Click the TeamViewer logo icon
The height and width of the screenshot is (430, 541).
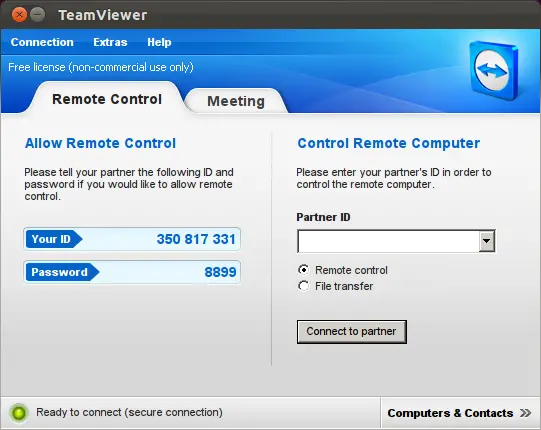pos(494,70)
